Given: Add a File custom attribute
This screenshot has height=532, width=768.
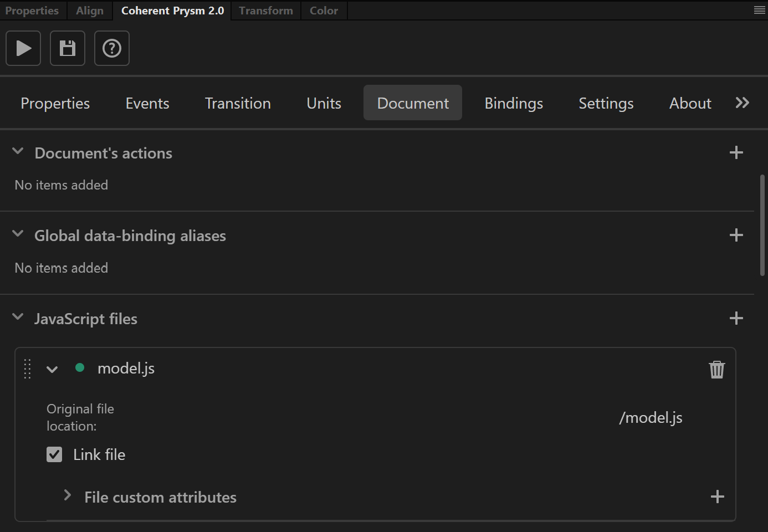Looking at the screenshot, I should pos(717,497).
